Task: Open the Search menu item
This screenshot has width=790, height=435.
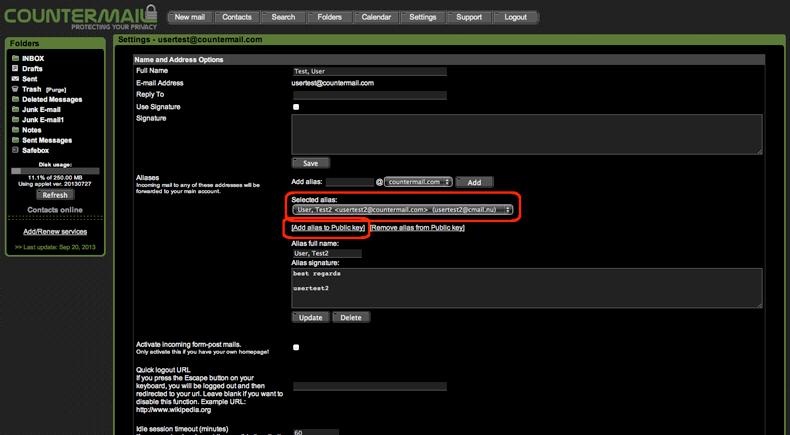Action: click(x=283, y=17)
